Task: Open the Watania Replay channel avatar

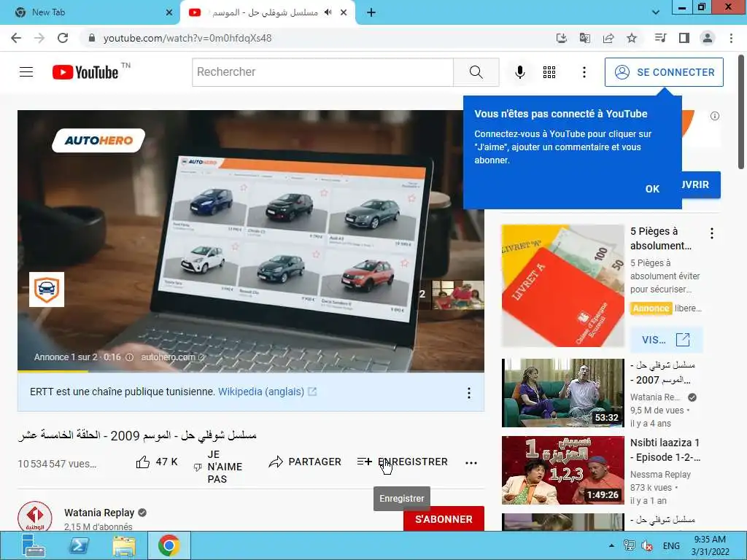Action: point(35,516)
